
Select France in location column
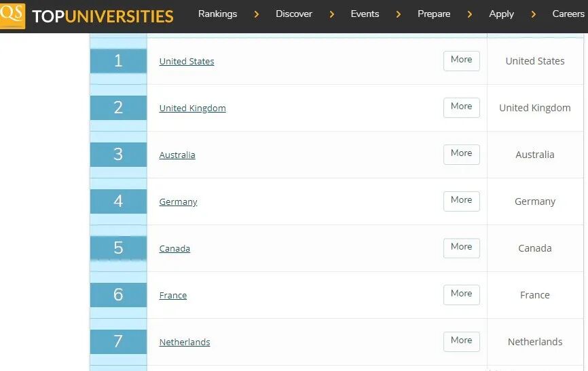pyautogui.click(x=535, y=295)
